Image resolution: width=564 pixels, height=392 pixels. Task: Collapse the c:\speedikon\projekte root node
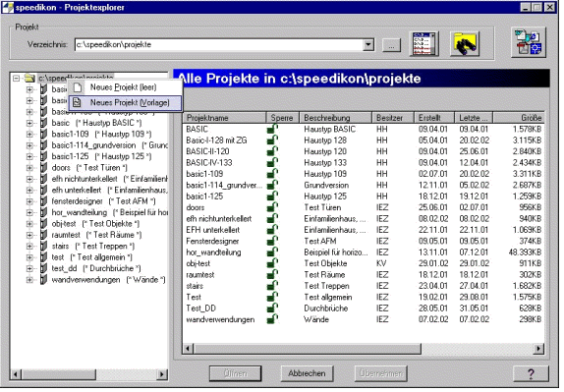tap(16, 78)
